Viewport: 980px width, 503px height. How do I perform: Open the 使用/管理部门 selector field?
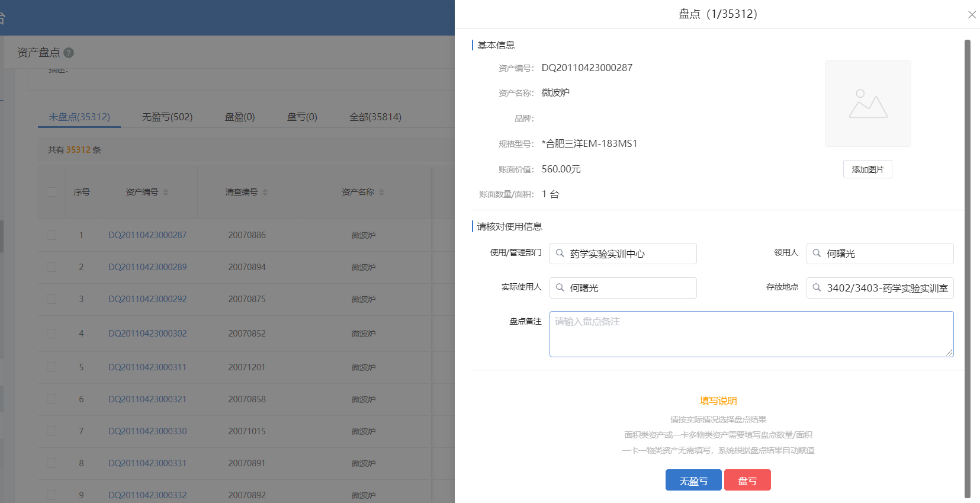(628, 254)
